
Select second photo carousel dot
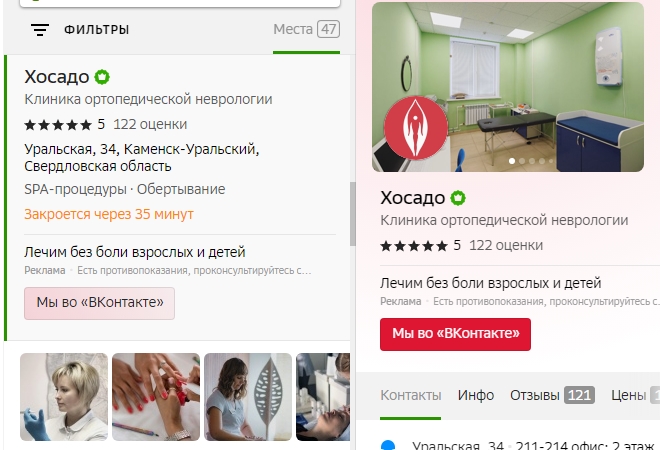coord(522,161)
